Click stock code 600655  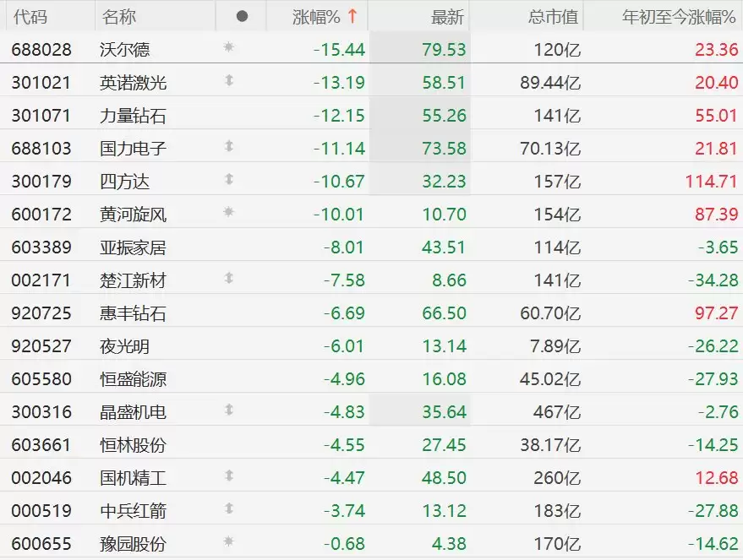pos(41,543)
